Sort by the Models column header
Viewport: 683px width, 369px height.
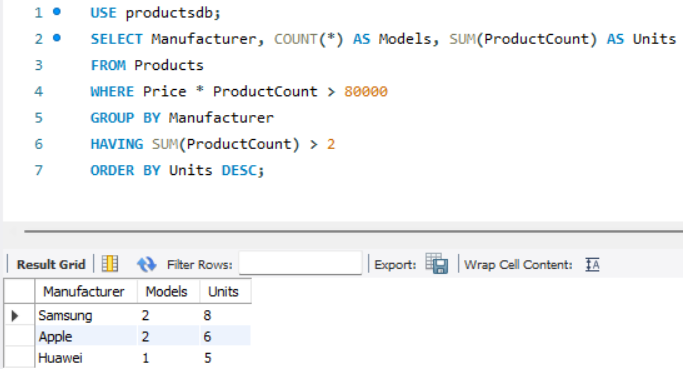coord(168,291)
